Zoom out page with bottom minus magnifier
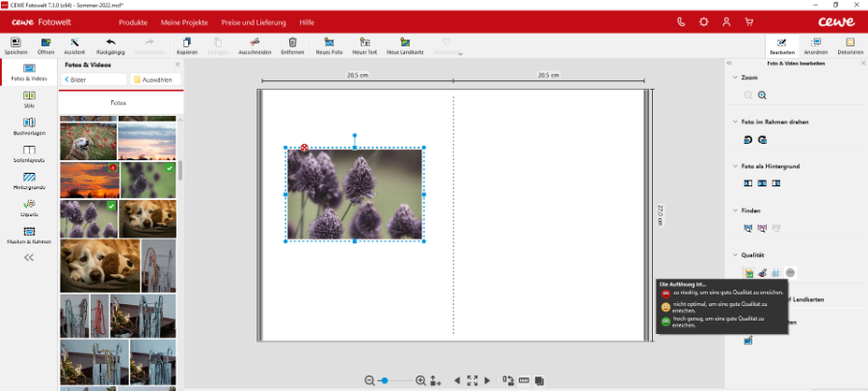868x391 pixels. tap(369, 380)
